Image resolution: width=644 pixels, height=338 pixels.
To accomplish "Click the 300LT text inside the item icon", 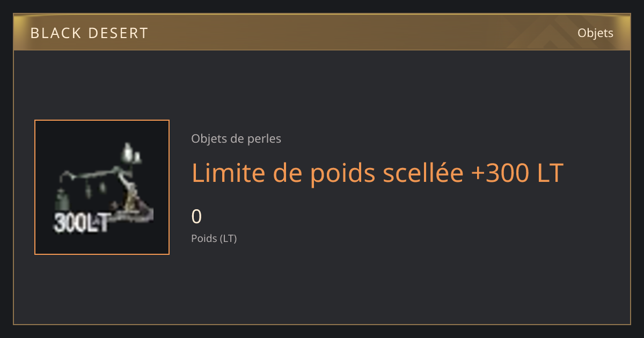I will coord(82,223).
